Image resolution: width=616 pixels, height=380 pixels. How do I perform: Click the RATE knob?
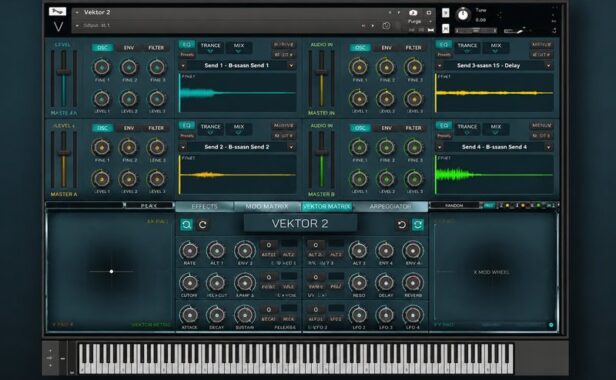coord(189,250)
